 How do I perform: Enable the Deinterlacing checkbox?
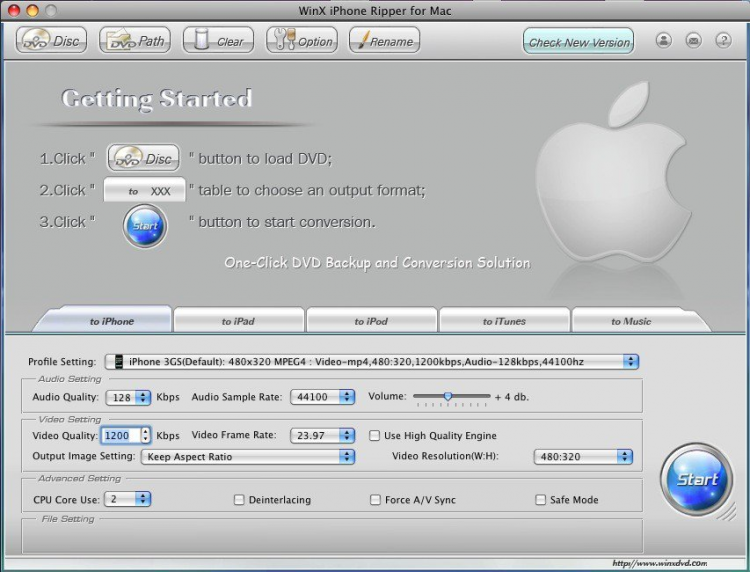click(239, 500)
